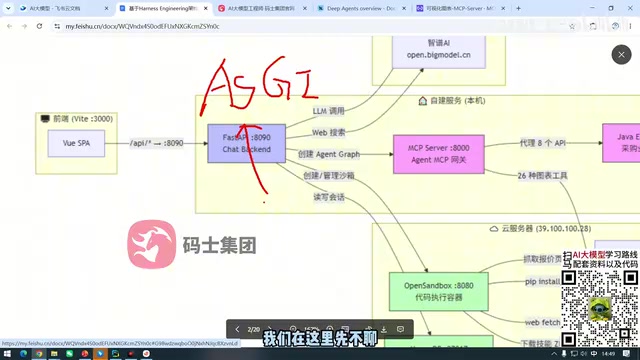The width and height of the screenshot is (640, 360).
Task: Open the browser extensions icon
Action: coord(593,26)
